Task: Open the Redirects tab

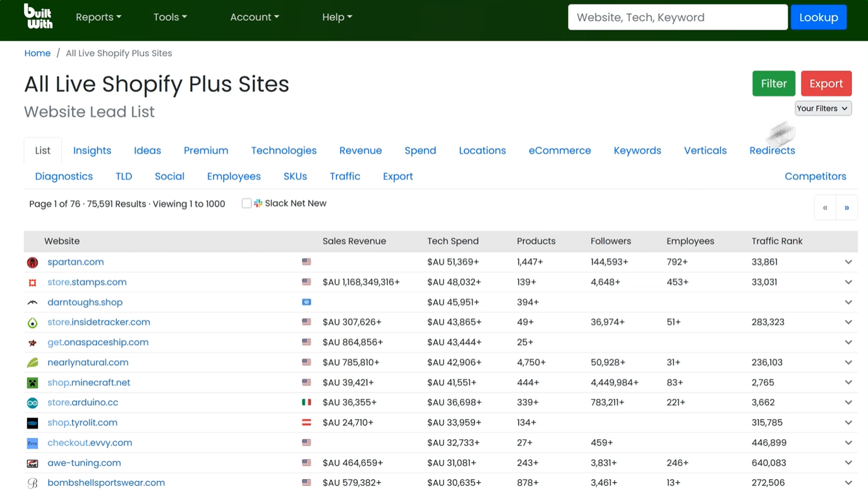Action: [772, 150]
